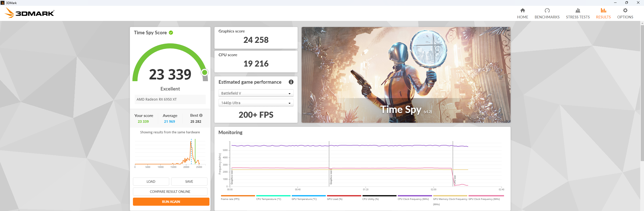Open the info icon for Estimated game performance
Screen dimensions: 644x211
click(291, 82)
